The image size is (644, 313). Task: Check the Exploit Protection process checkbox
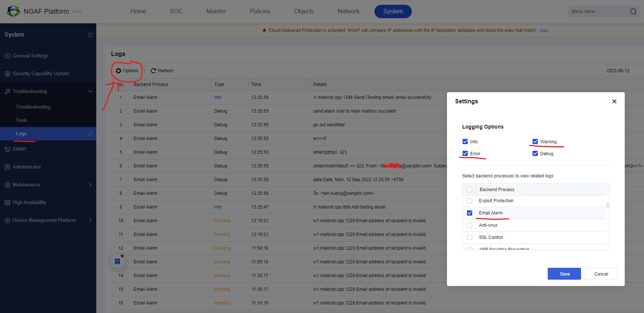[x=470, y=201]
